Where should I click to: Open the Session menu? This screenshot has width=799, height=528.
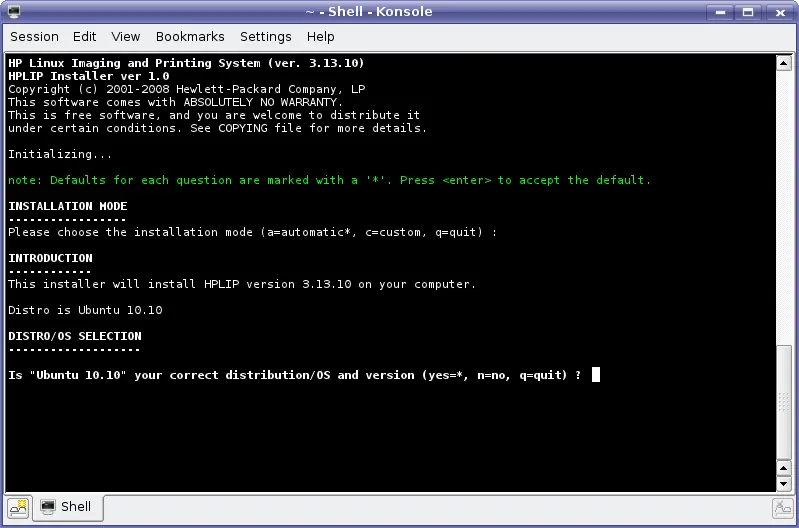click(x=34, y=37)
